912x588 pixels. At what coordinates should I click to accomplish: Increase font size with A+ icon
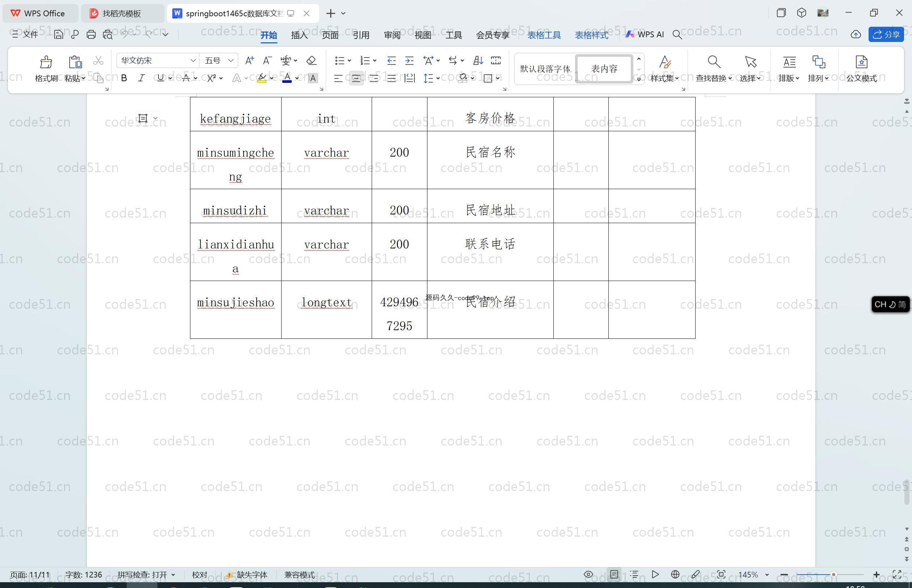249,60
